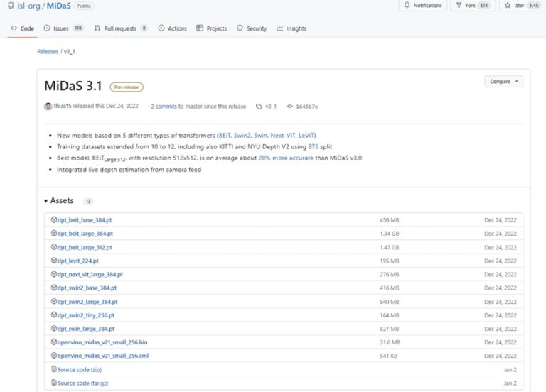Open the Actions tab
This screenshot has height=392, width=546.
coord(173,28)
